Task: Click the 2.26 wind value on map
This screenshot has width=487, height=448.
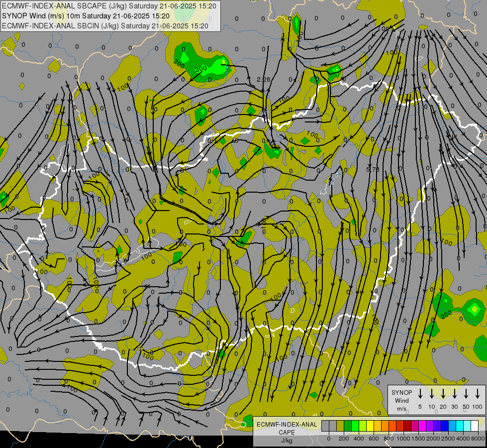Action: [263, 79]
